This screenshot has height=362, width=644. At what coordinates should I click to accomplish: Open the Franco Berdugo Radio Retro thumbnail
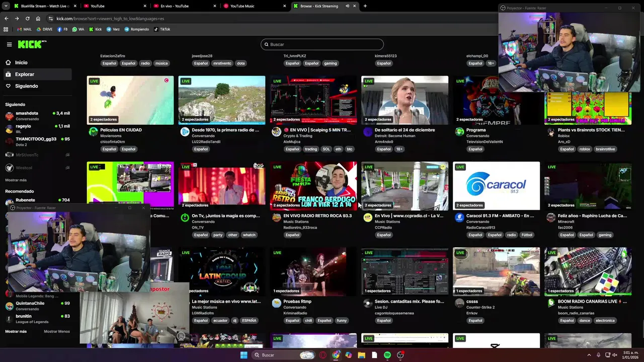point(313,186)
